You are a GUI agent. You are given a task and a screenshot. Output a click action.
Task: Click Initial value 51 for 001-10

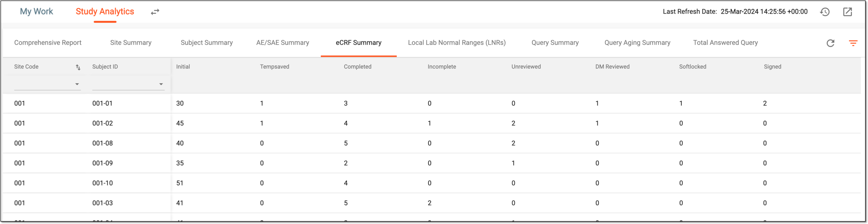click(180, 183)
